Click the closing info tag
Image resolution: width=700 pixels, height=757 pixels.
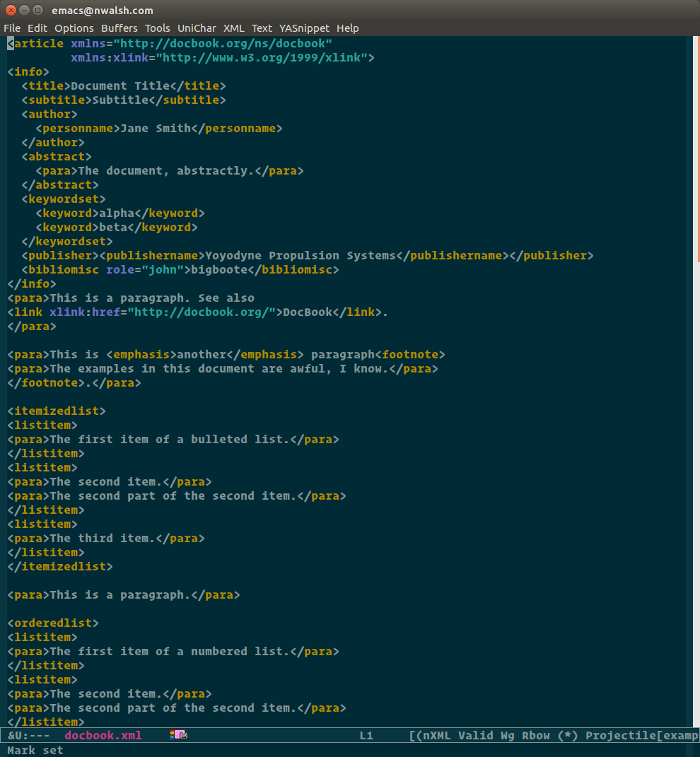32,284
